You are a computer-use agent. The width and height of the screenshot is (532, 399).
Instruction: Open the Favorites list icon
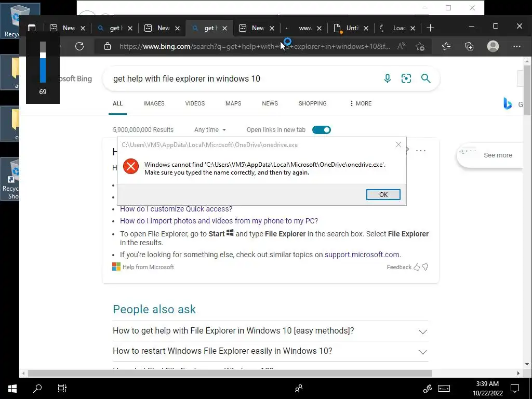[x=446, y=46]
